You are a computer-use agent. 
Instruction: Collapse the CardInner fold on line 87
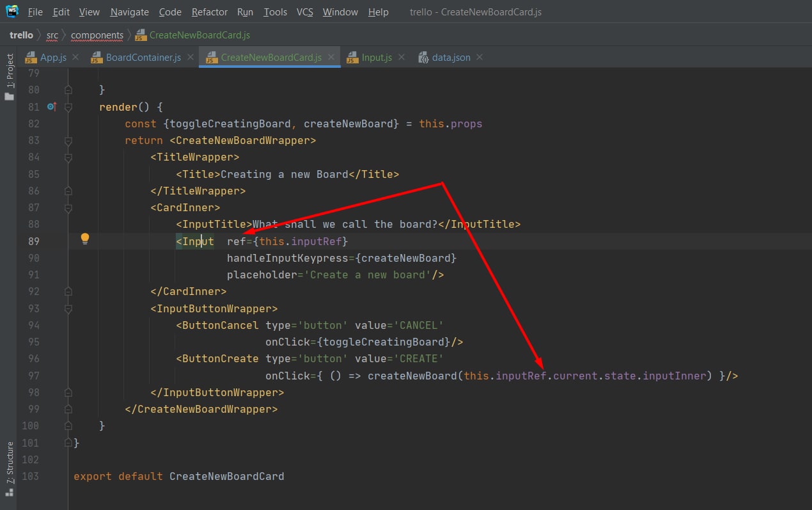68,208
